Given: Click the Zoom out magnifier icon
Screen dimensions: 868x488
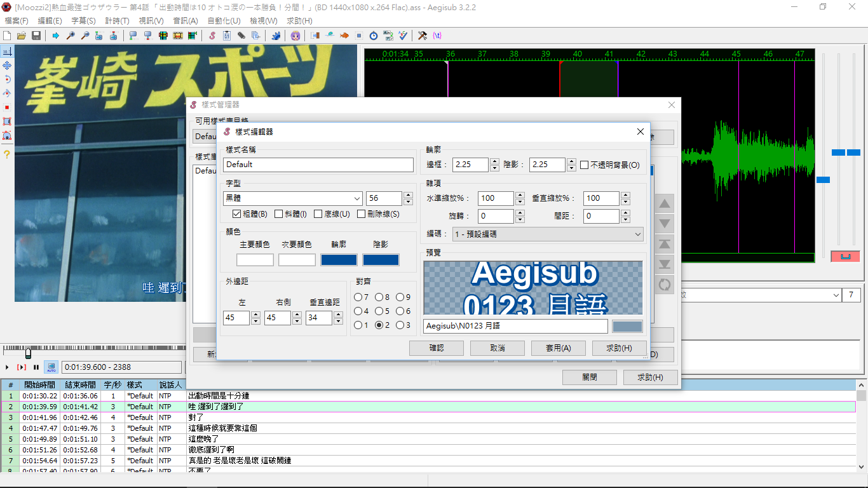Looking at the screenshot, I should [x=85, y=36].
